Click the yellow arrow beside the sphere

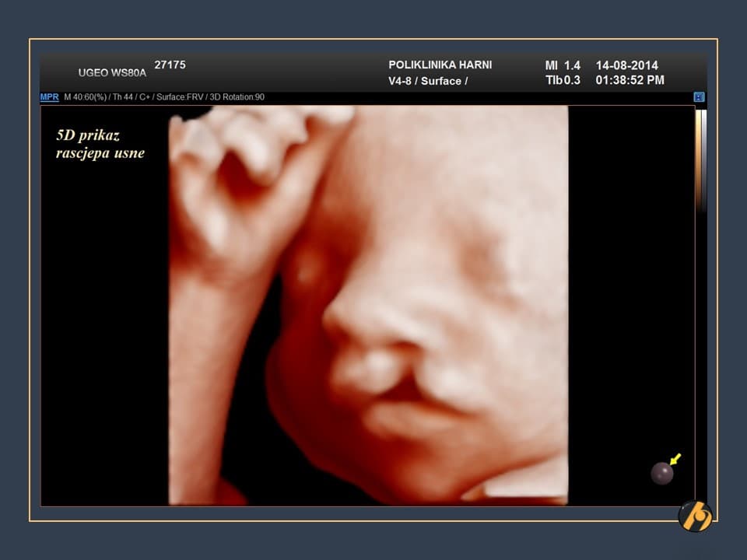click(x=675, y=459)
